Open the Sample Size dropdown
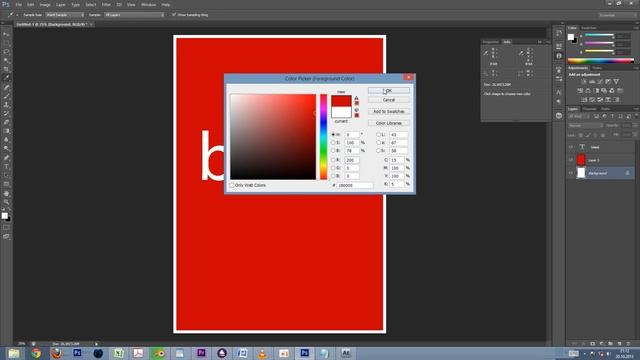 (x=64, y=15)
